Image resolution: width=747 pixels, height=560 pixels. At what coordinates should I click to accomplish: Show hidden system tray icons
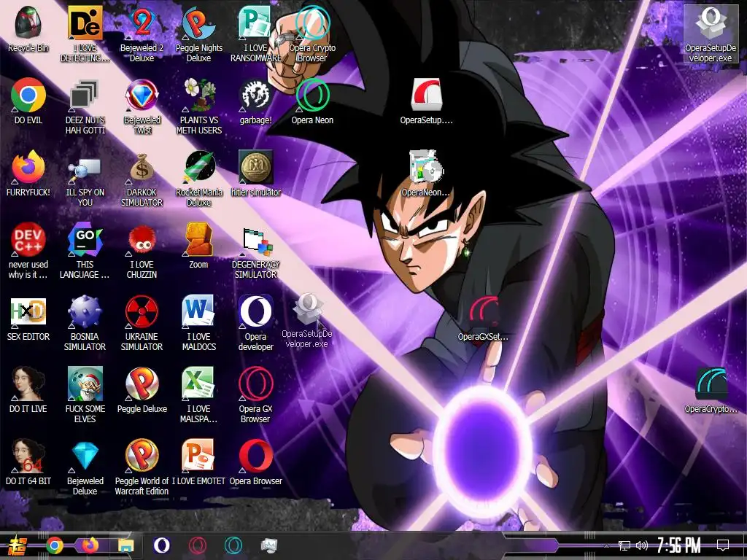coord(606,545)
